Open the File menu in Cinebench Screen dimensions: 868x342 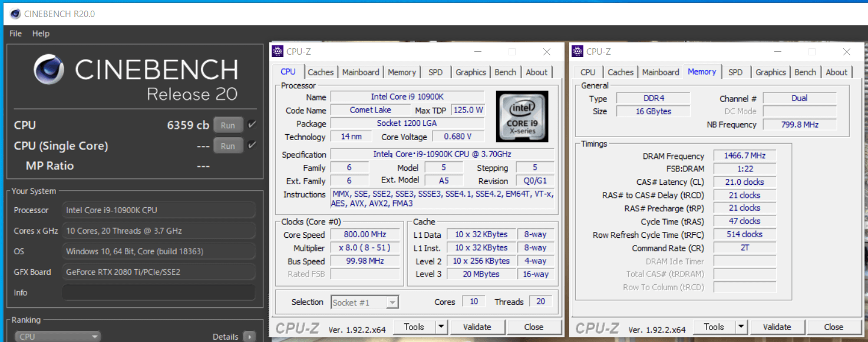(16, 34)
